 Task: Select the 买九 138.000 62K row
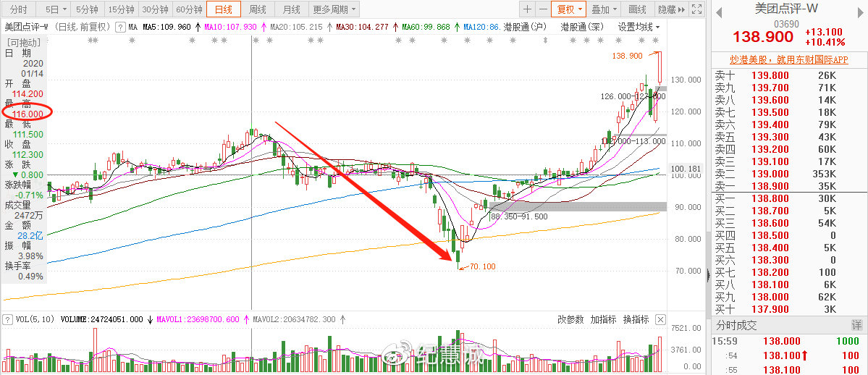[x=789, y=298]
